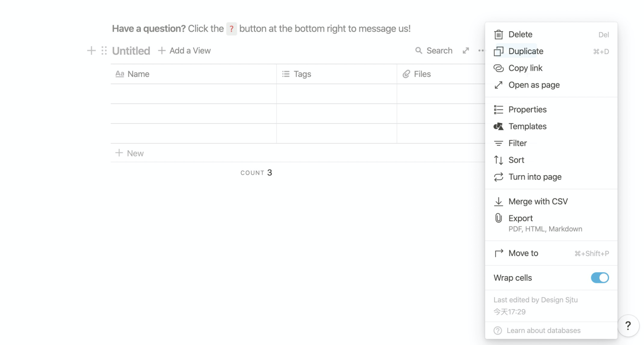
Task: Select Properties from the menu
Action: 527,109
